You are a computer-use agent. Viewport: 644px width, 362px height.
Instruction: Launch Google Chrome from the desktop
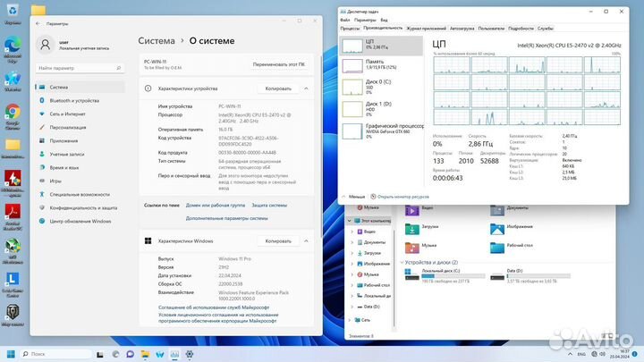[x=13, y=116]
